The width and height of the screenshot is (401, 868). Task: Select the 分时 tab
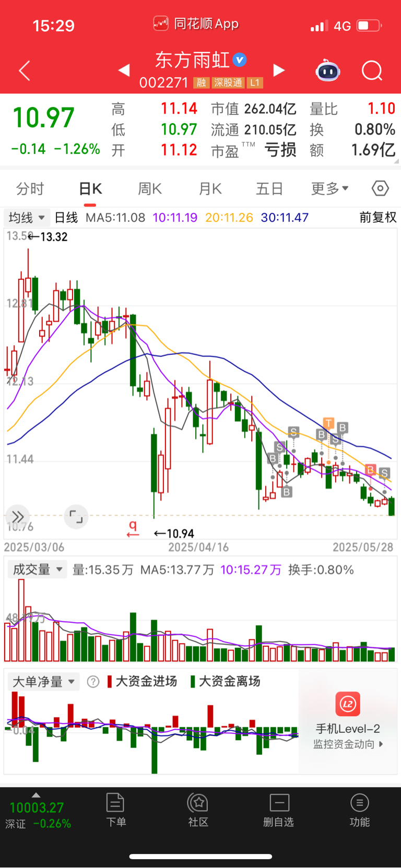pos(30,188)
